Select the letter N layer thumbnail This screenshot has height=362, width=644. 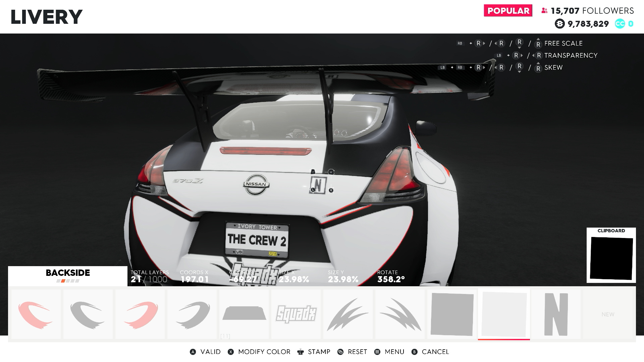pyautogui.click(x=556, y=314)
